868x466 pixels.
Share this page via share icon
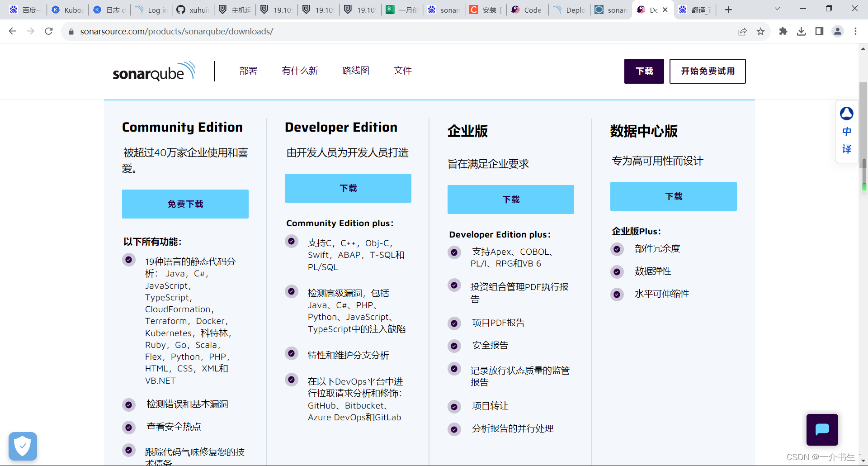[742, 31]
